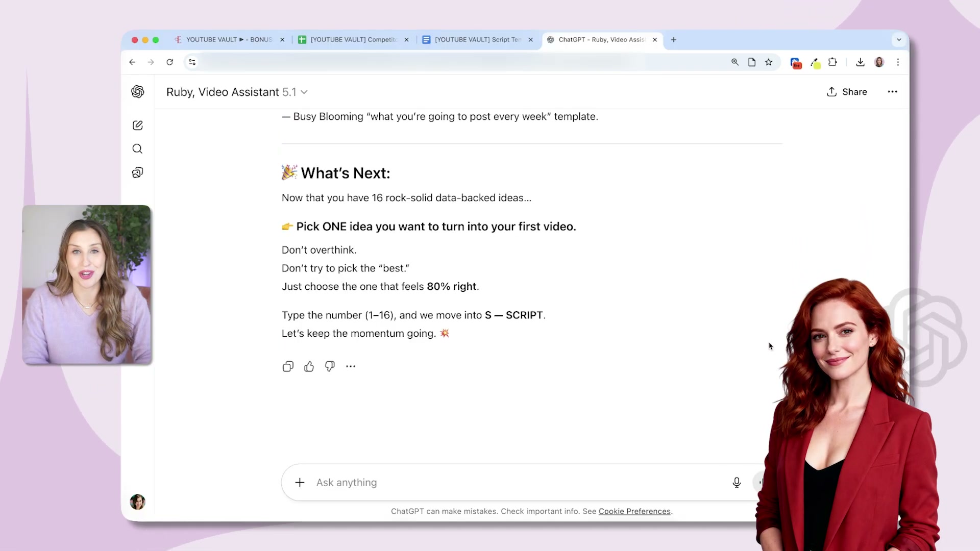Open search in the ChatGPT sidebar
The image size is (980, 551).
coord(137,148)
